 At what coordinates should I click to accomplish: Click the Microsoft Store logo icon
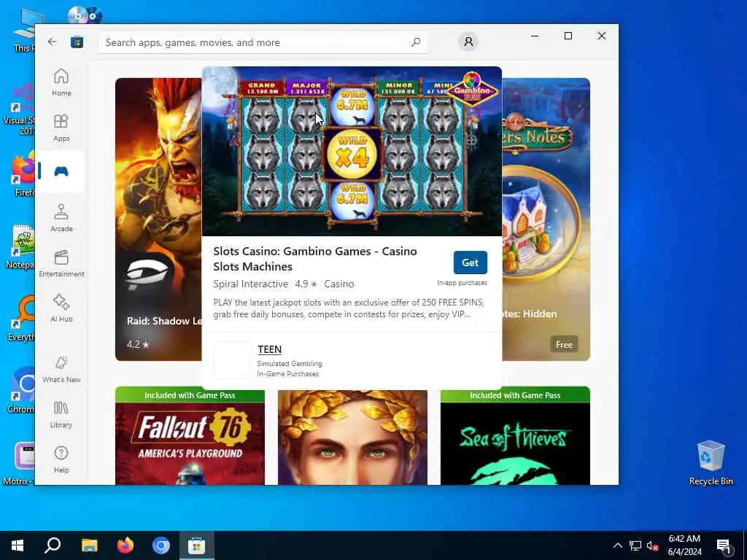coord(77,42)
